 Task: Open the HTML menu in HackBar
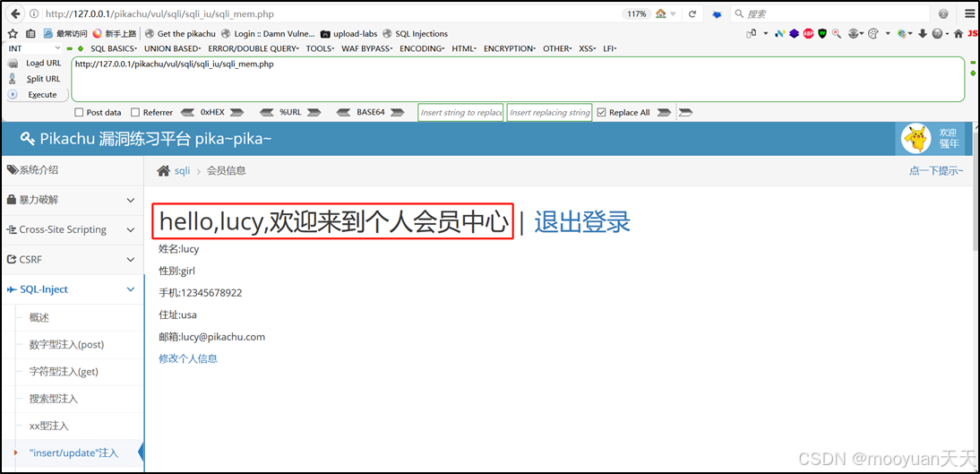464,48
